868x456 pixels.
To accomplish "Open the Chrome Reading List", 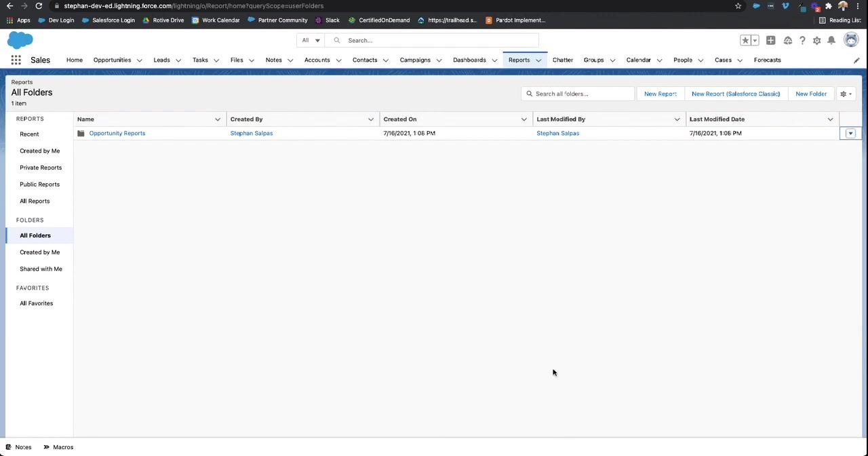I will coord(840,20).
